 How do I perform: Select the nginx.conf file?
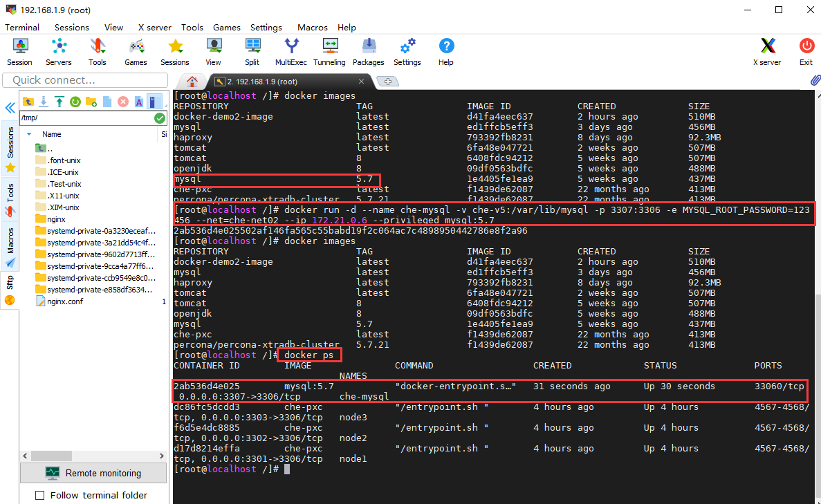click(59, 301)
